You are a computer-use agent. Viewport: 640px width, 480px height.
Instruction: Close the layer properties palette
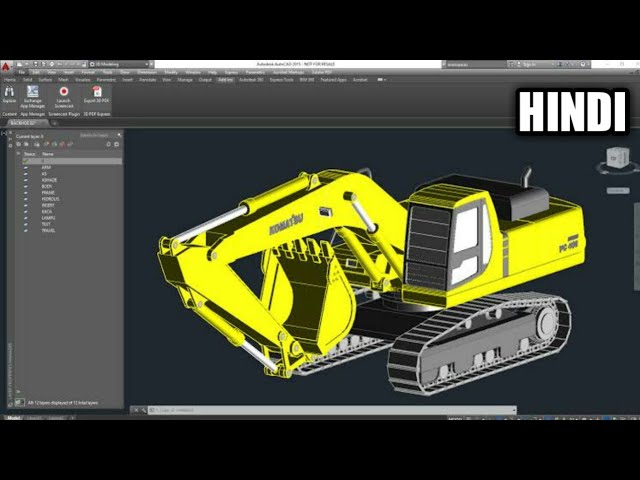(10, 133)
